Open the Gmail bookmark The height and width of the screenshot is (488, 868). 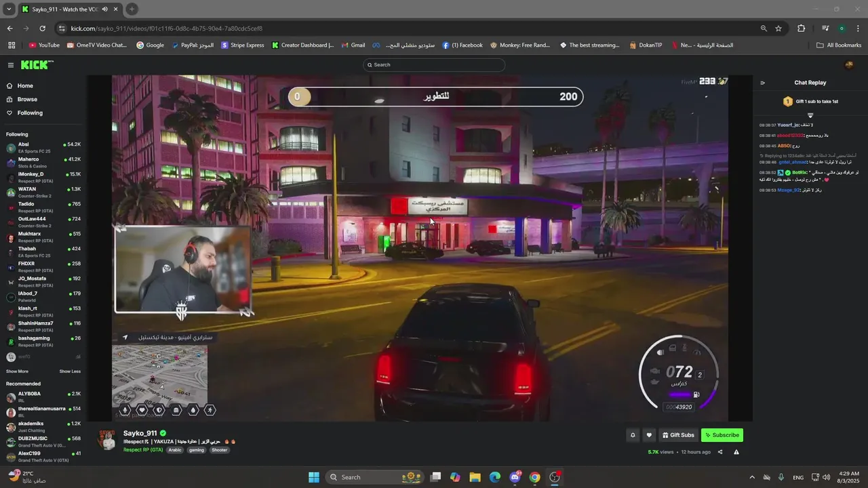point(353,45)
